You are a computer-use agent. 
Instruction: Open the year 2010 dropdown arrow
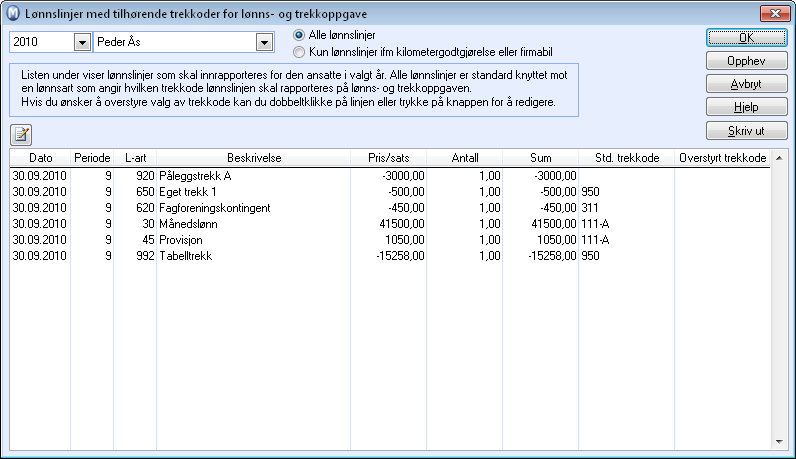(82, 42)
